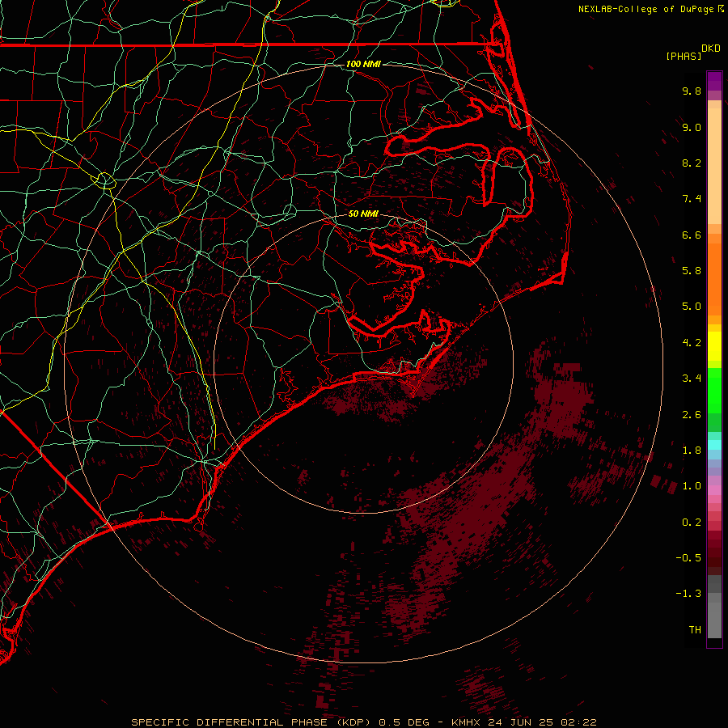Click the 8.2 legend value
The width and height of the screenshot is (728, 728).
click(x=692, y=163)
